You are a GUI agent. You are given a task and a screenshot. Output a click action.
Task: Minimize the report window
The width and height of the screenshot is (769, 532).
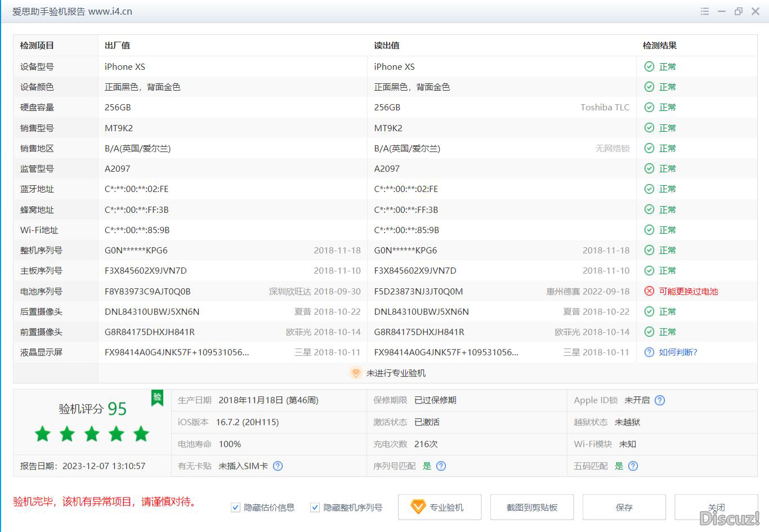coord(721,11)
